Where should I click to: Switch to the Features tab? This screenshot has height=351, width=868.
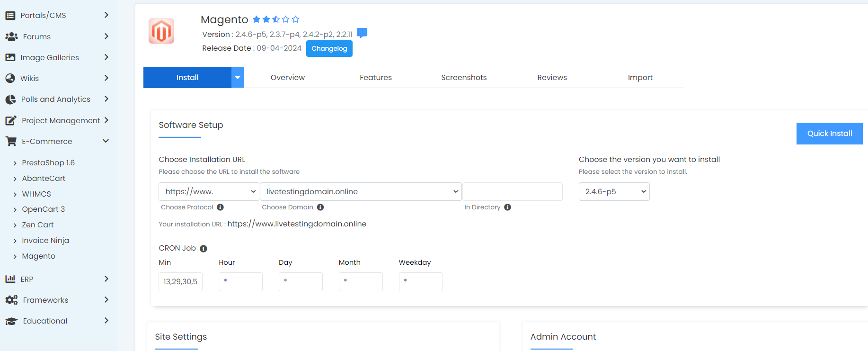coord(376,77)
